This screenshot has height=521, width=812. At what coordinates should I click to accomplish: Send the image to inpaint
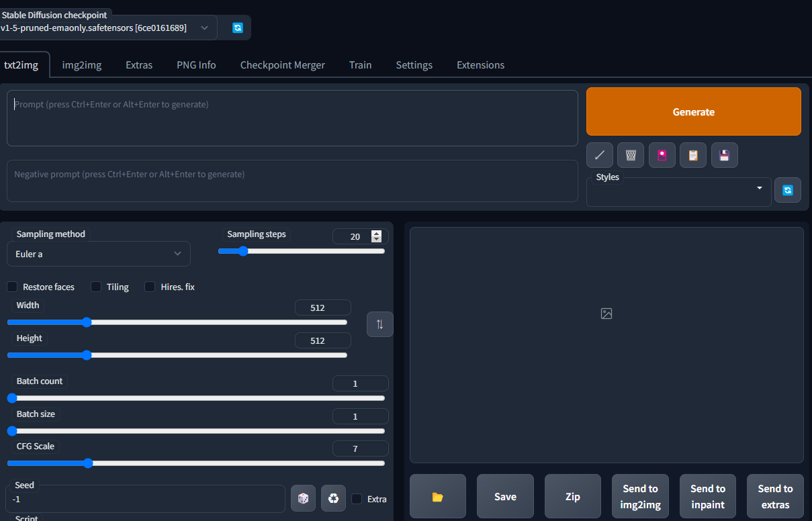708,496
